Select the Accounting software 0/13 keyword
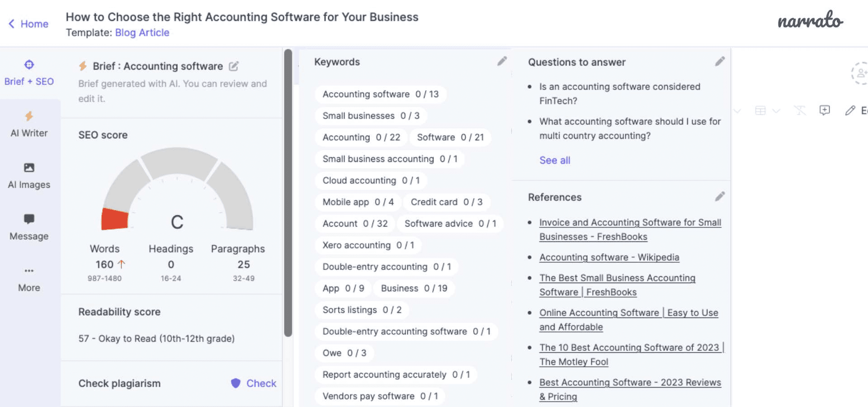This screenshot has height=407, width=868. (x=381, y=94)
